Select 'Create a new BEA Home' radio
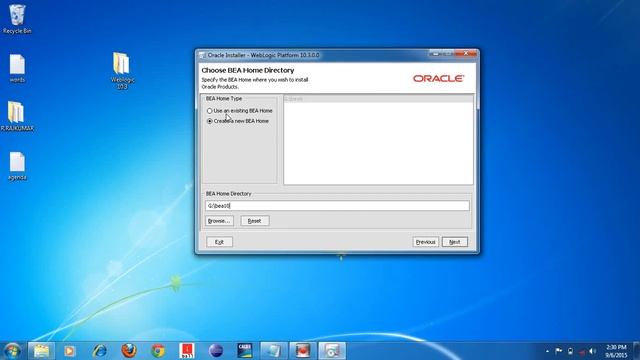640x360 pixels. tap(209, 121)
